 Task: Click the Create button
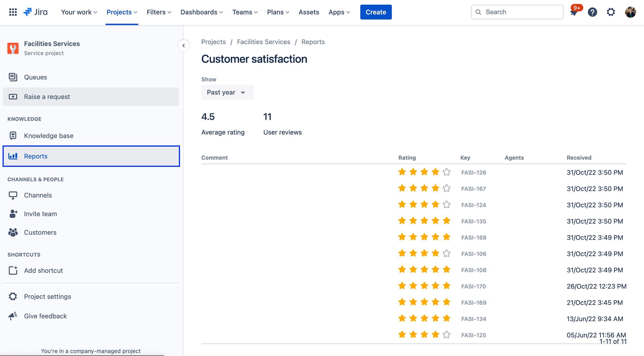[376, 12]
